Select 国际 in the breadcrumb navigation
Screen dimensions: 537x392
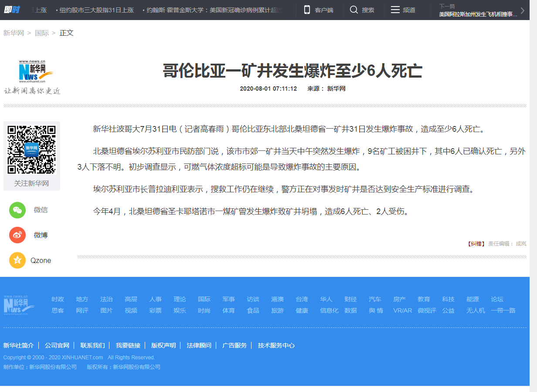[41, 33]
